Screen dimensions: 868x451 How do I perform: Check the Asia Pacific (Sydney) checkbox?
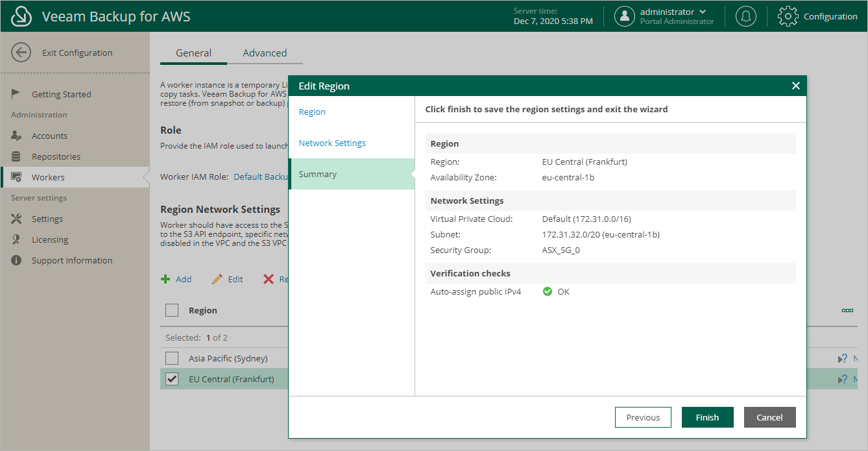coord(172,358)
